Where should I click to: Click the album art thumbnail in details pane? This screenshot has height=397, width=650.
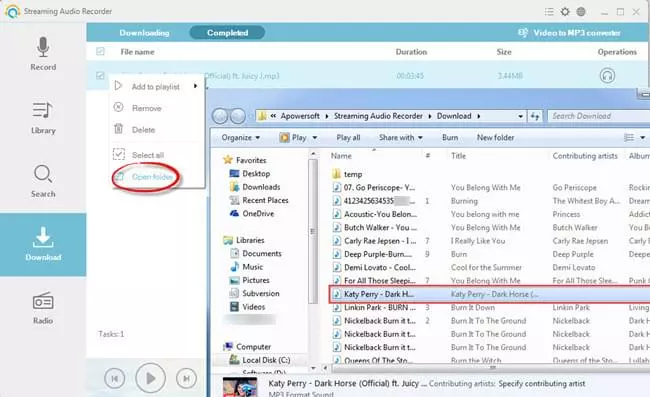point(240,387)
